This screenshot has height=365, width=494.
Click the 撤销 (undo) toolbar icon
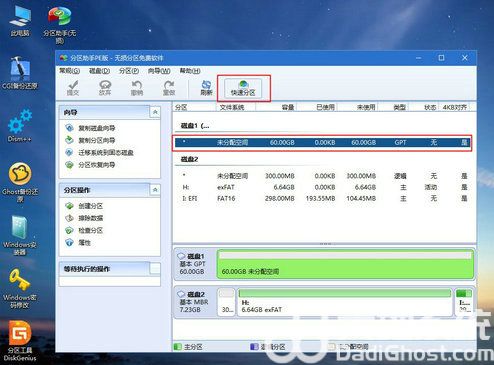coord(137,88)
